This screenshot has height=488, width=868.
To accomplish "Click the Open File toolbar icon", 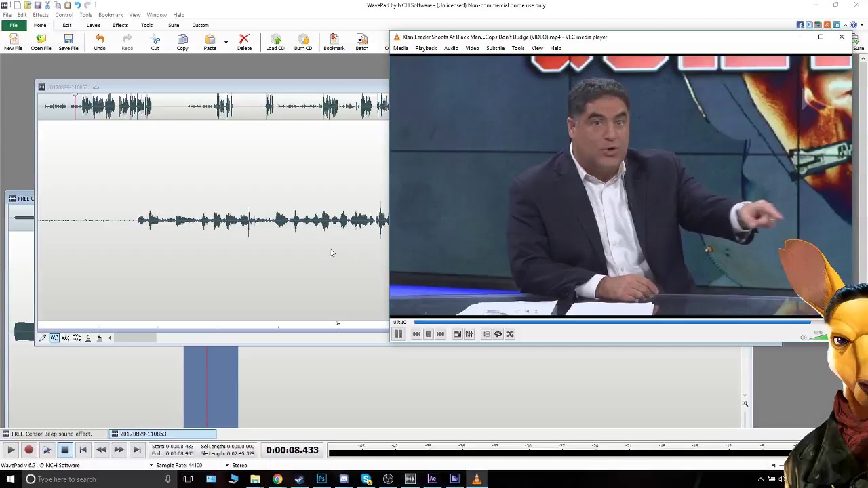I will point(41,42).
